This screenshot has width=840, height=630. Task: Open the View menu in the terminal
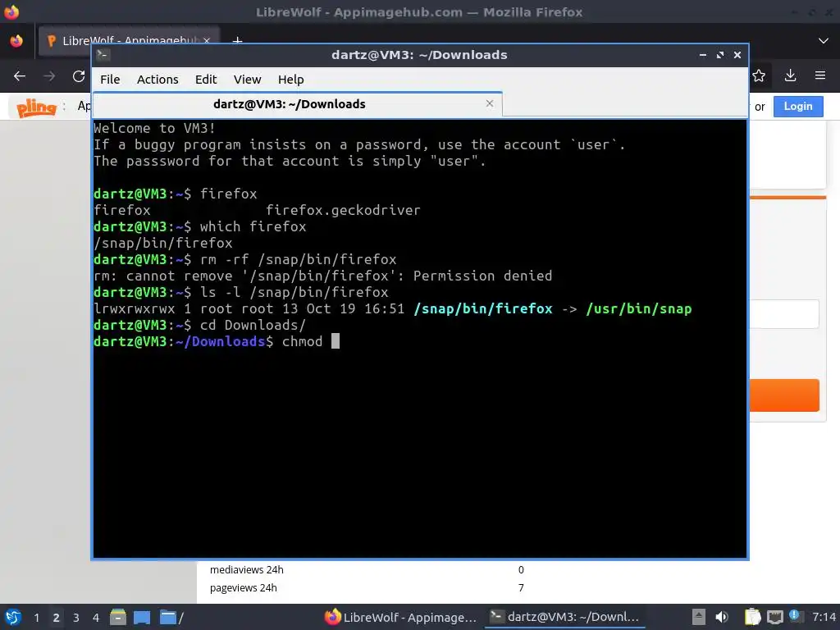tap(247, 80)
